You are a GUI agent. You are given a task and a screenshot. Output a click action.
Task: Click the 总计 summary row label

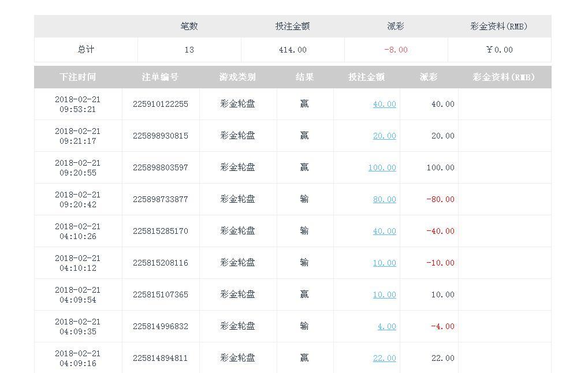point(85,50)
